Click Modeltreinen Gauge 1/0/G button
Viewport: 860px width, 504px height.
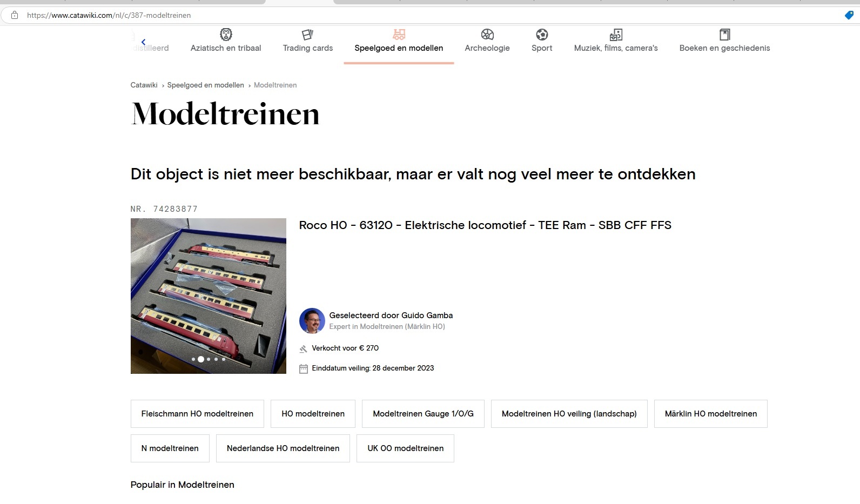[x=423, y=414]
